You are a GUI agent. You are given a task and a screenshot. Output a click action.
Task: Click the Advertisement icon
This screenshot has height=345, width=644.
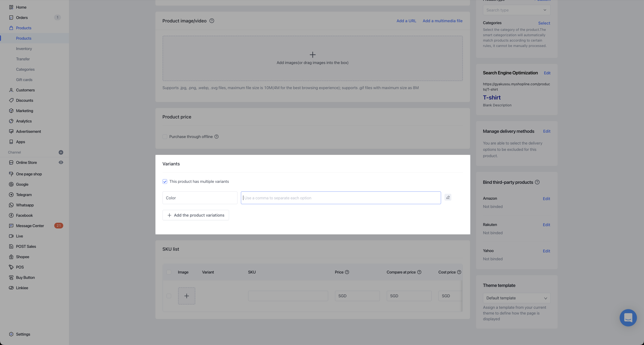tap(11, 131)
